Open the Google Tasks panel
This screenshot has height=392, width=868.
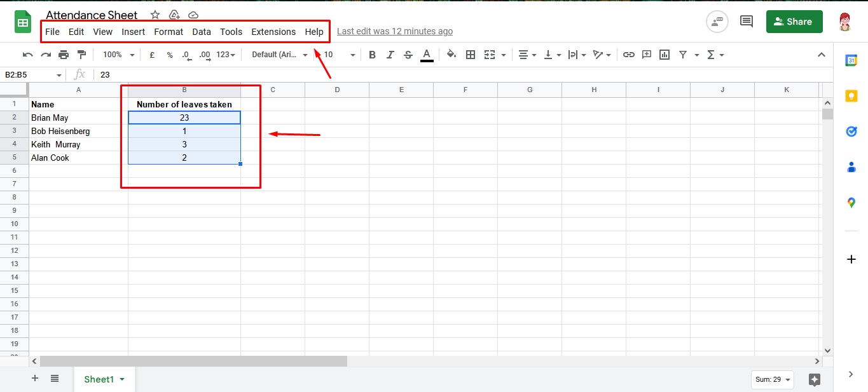(851, 132)
